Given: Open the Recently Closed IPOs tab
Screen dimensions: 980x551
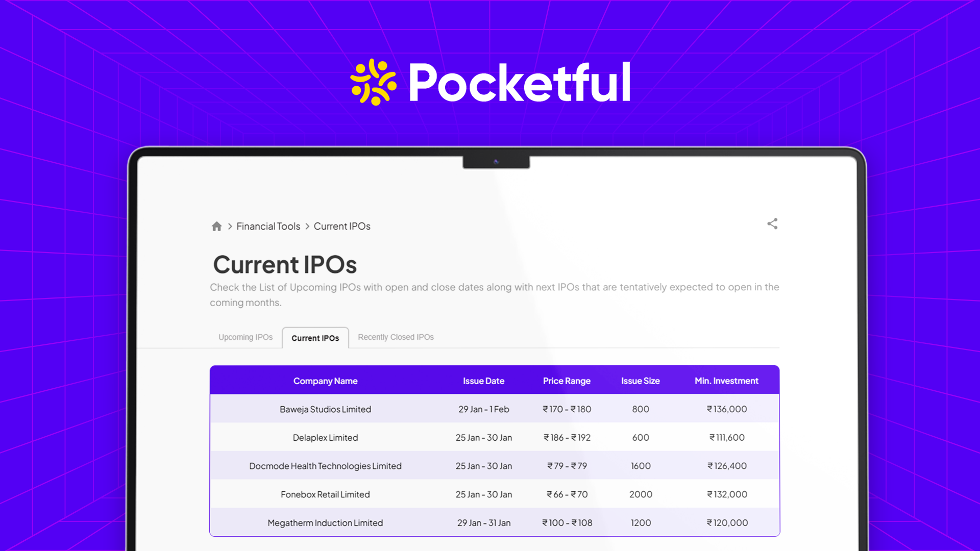Looking at the screenshot, I should tap(395, 337).
